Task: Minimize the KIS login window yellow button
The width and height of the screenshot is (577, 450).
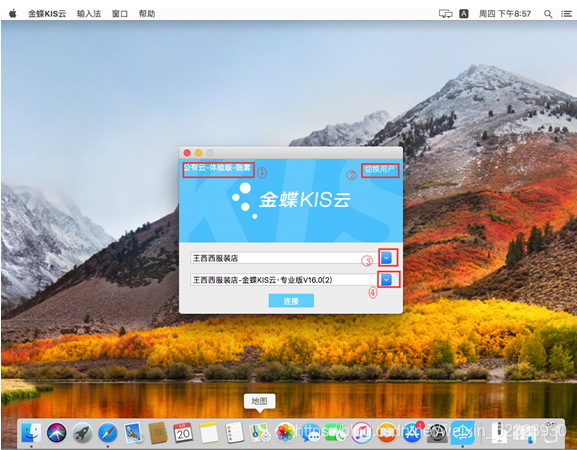Action: (x=198, y=153)
